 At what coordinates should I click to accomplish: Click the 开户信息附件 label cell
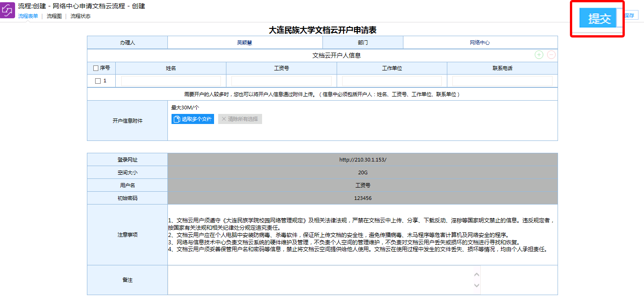coord(127,121)
